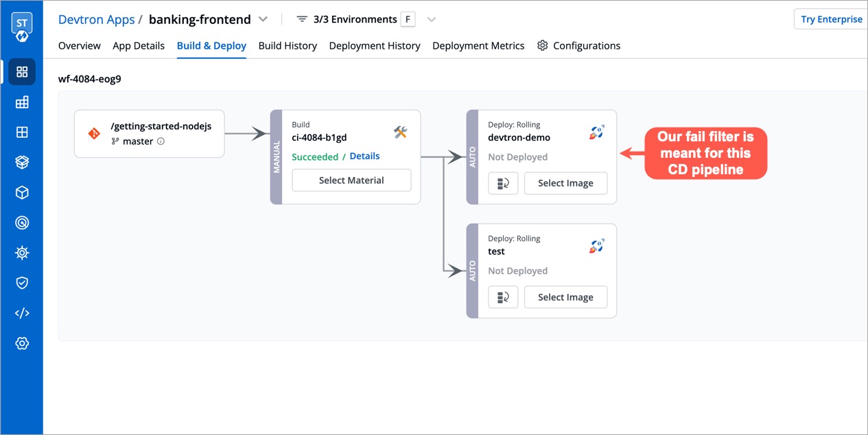This screenshot has width=868, height=435.
Task: Click the rollback icon button on devtron-demo
Action: click(x=503, y=183)
